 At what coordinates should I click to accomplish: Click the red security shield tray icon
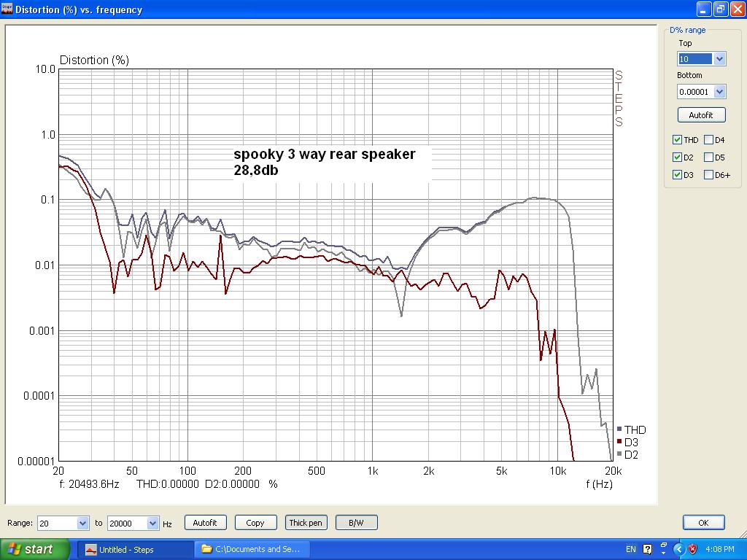tap(693, 549)
